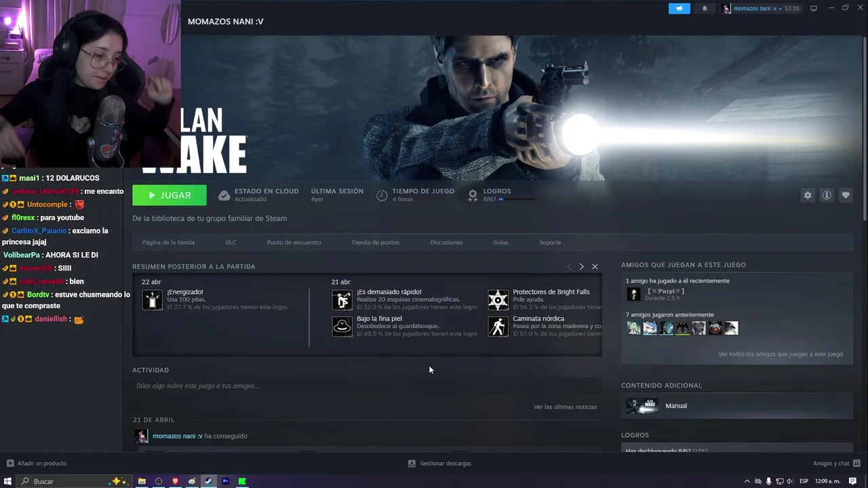Open the Guías tab

500,243
